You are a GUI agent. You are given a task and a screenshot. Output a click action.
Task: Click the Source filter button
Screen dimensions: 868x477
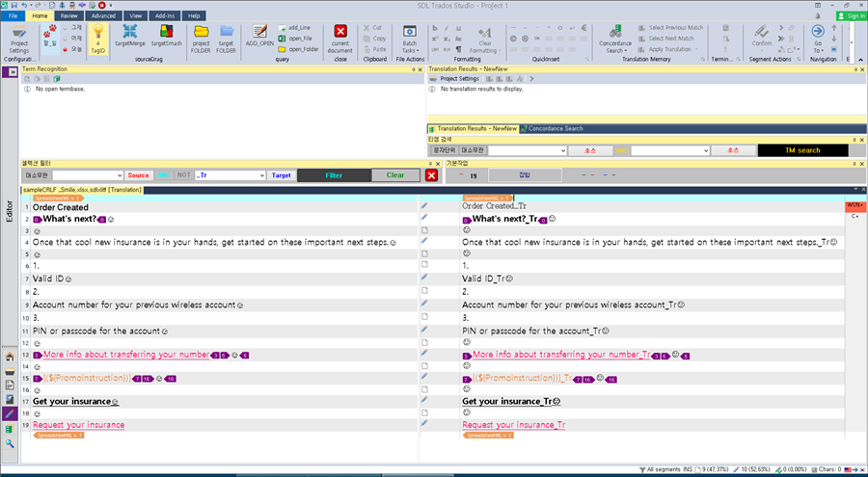(138, 174)
